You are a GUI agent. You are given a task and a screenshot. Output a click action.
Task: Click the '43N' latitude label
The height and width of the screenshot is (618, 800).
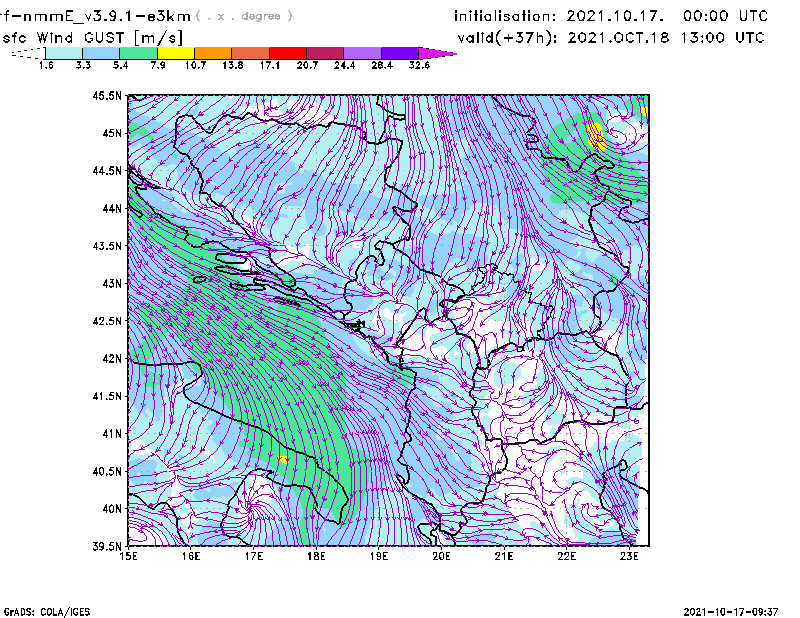(x=112, y=283)
